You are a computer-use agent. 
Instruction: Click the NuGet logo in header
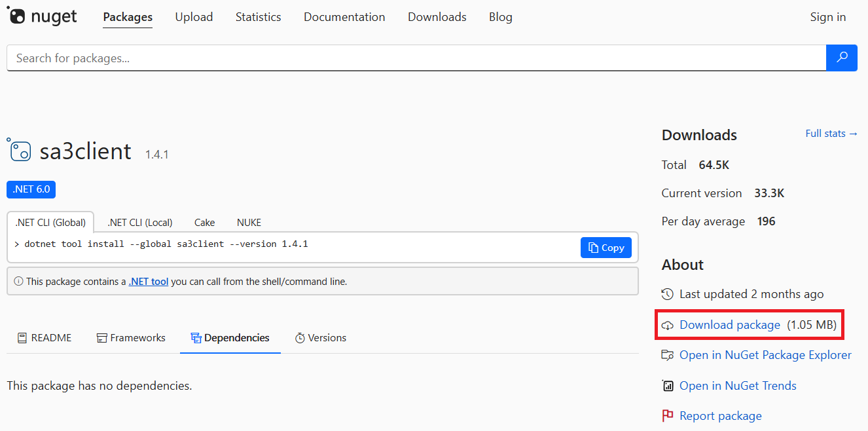pyautogui.click(x=43, y=17)
